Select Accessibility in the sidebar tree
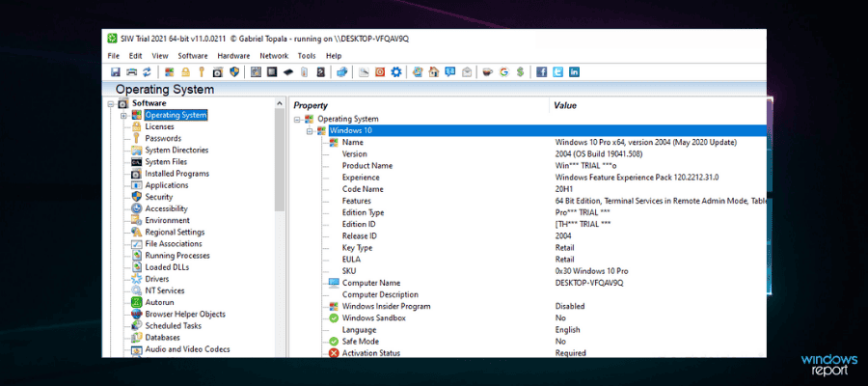868x386 pixels. [x=166, y=208]
